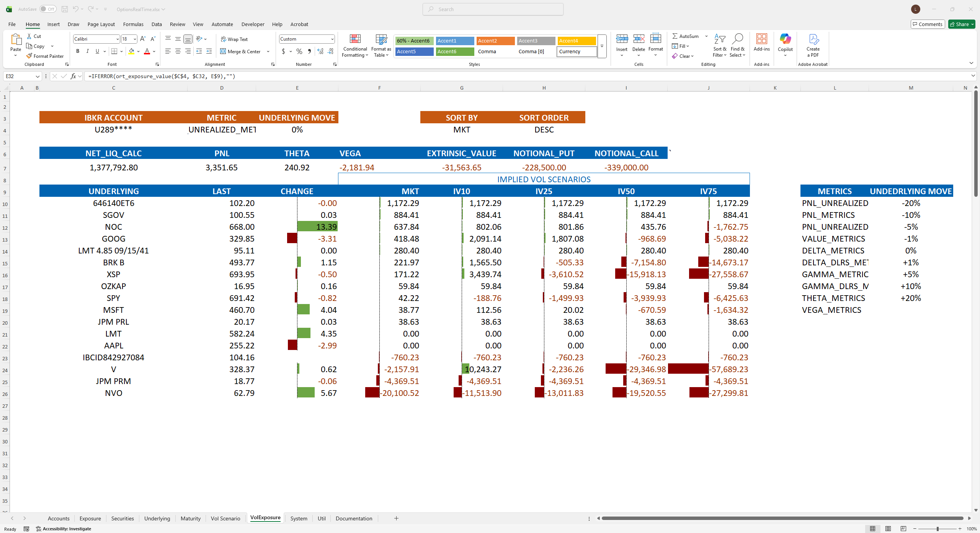This screenshot has height=533, width=980.
Task: Open Conditional Formatting options
Action: [x=354, y=45]
